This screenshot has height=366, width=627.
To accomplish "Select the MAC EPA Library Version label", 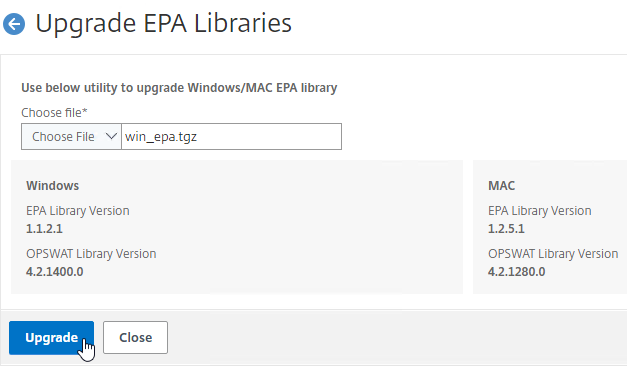I will (539, 211).
